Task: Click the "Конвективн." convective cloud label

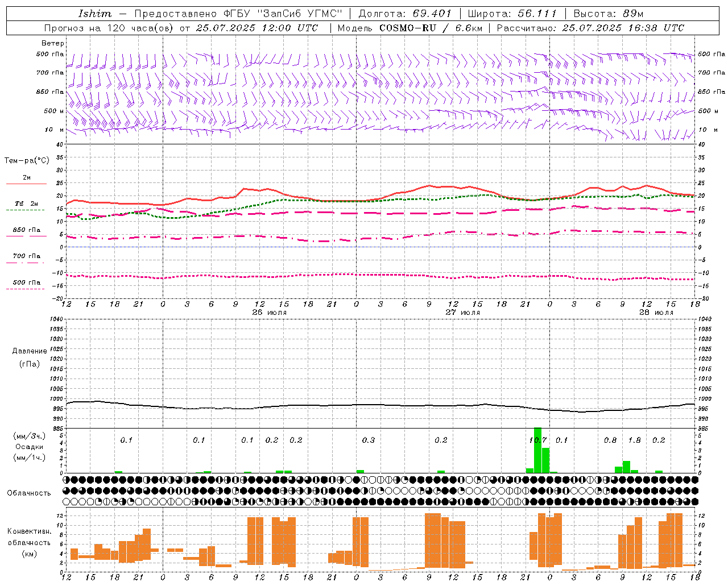Action: [x=29, y=531]
